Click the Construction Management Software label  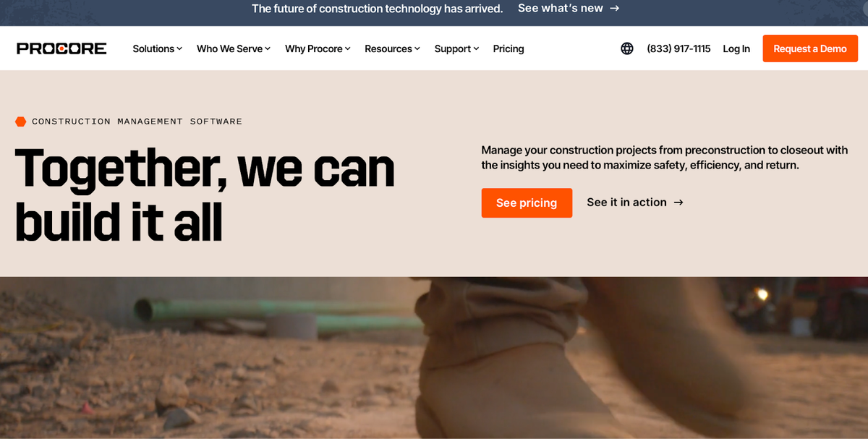(137, 122)
